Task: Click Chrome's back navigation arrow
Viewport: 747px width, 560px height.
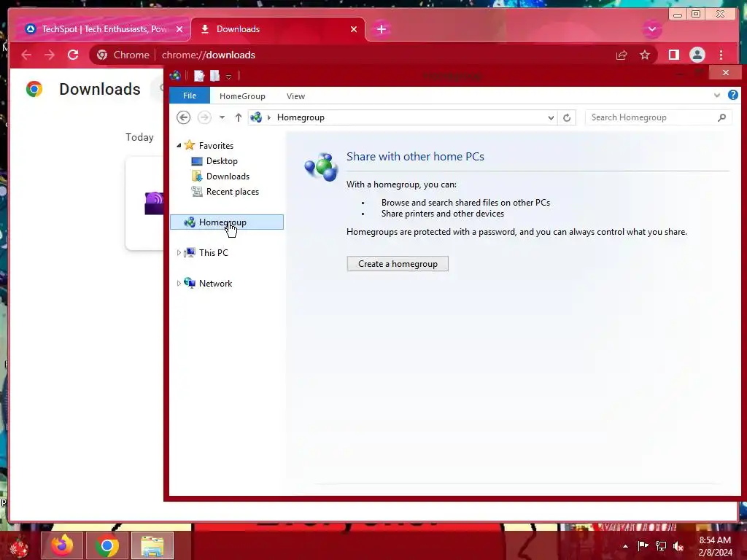Action: click(26, 55)
